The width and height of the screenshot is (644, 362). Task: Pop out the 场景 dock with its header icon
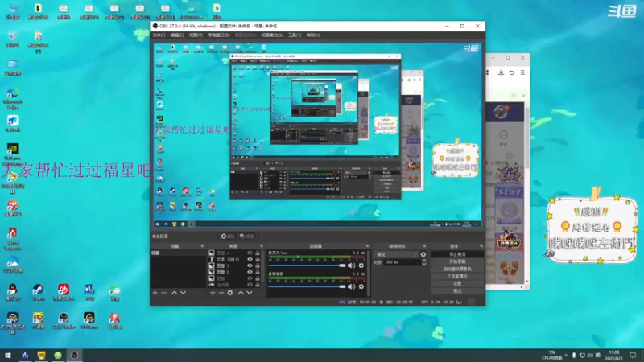(202, 246)
